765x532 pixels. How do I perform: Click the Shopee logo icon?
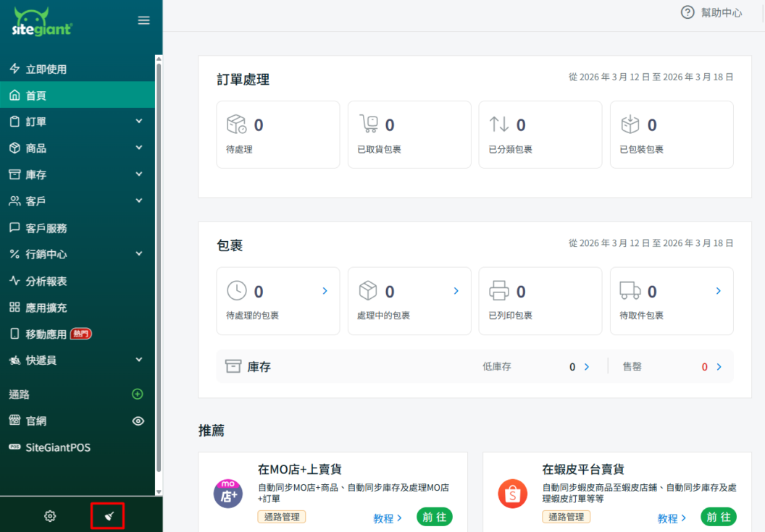pos(513,494)
